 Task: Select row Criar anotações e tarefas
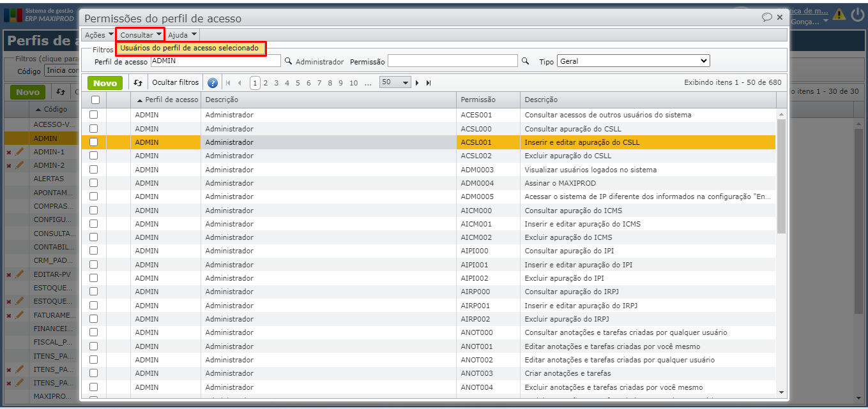tap(429, 373)
